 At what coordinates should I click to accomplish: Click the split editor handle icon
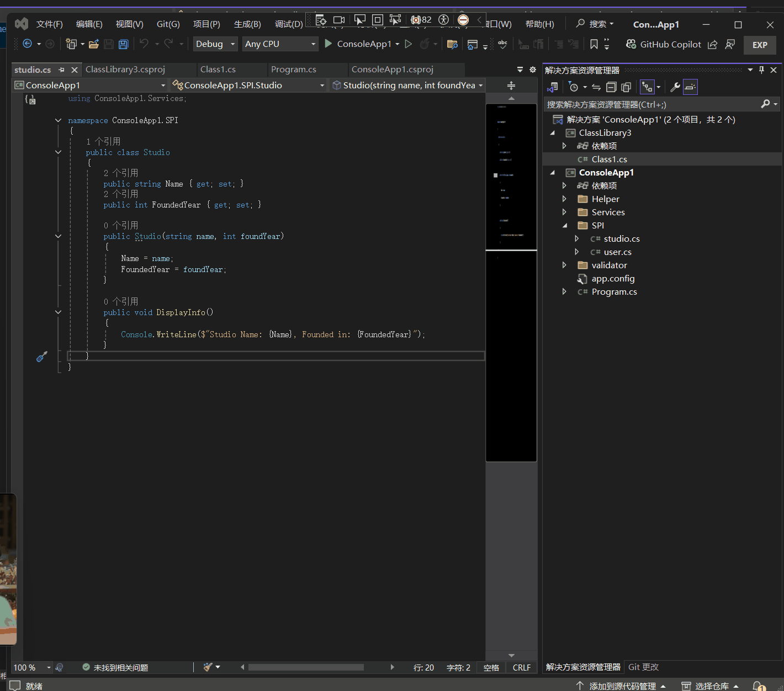pyautogui.click(x=511, y=86)
